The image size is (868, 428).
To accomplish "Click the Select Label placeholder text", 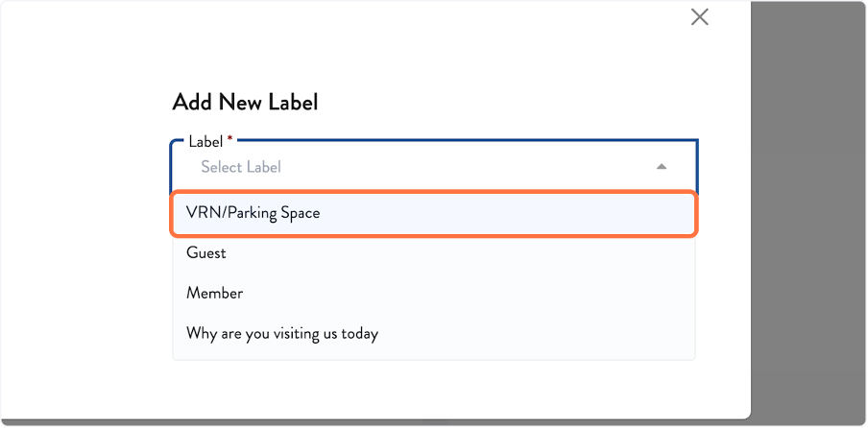I will tap(241, 167).
